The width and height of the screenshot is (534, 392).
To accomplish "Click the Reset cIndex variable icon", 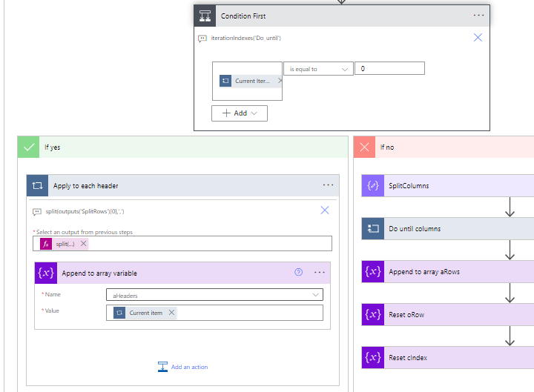I will (x=372, y=358).
